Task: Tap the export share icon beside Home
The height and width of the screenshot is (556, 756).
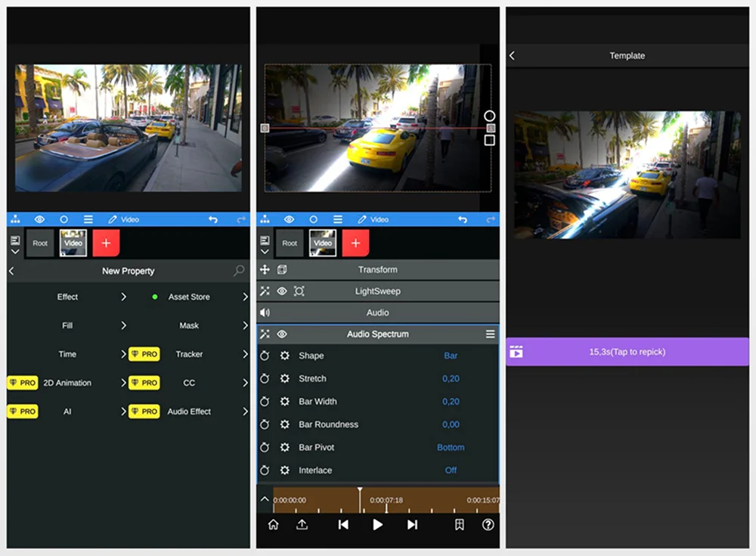Action: click(302, 524)
